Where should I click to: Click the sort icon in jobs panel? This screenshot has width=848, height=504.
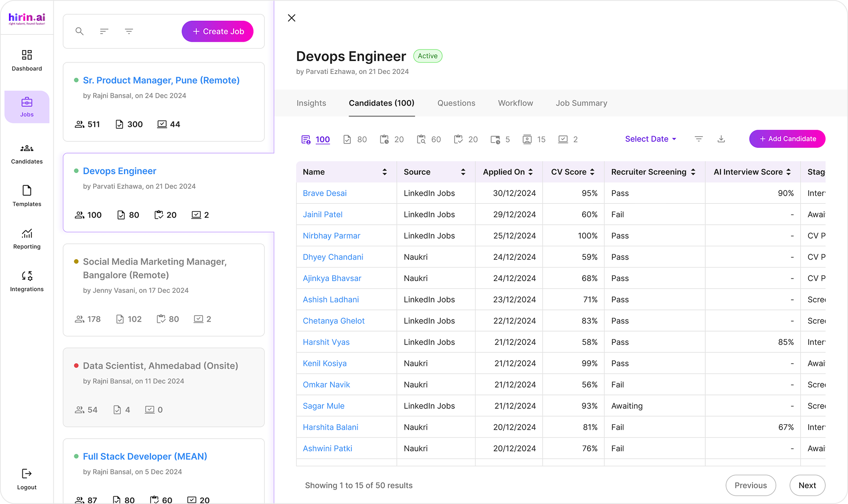click(x=104, y=31)
